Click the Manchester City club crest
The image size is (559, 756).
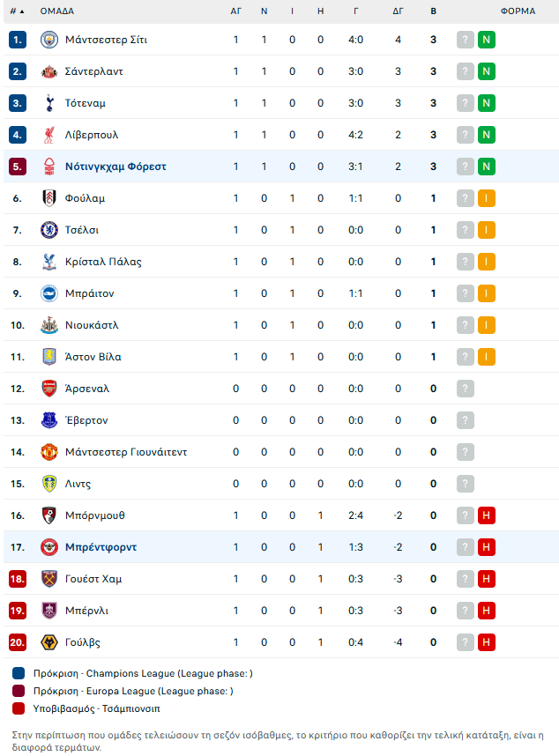point(48,40)
